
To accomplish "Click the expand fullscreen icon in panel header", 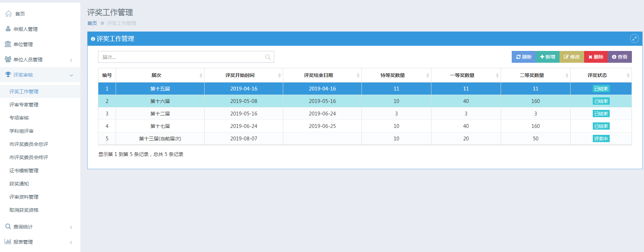I will [x=634, y=38].
